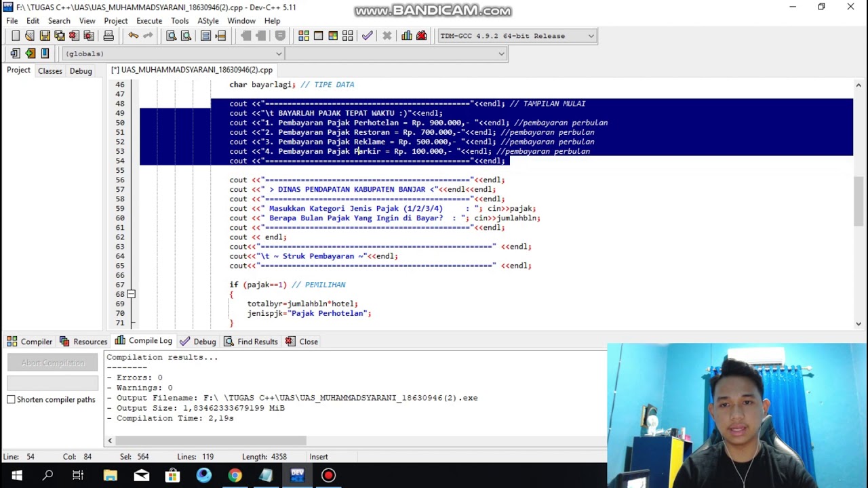Click the Windows Start button

16,475
